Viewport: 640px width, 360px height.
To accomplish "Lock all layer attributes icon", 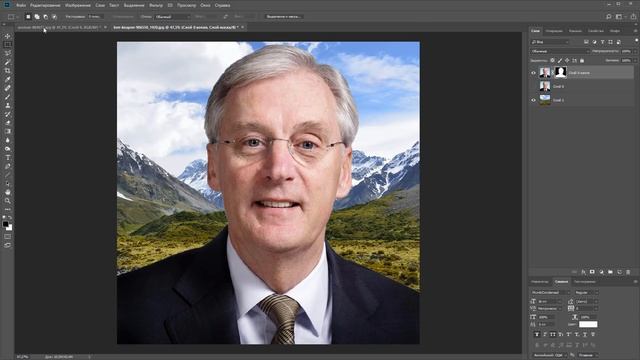I will (582, 60).
